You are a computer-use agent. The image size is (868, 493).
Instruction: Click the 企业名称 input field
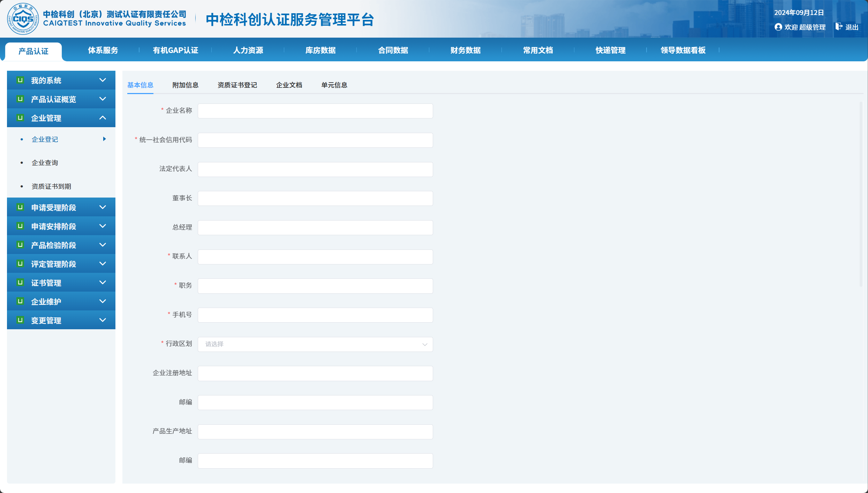tap(315, 111)
